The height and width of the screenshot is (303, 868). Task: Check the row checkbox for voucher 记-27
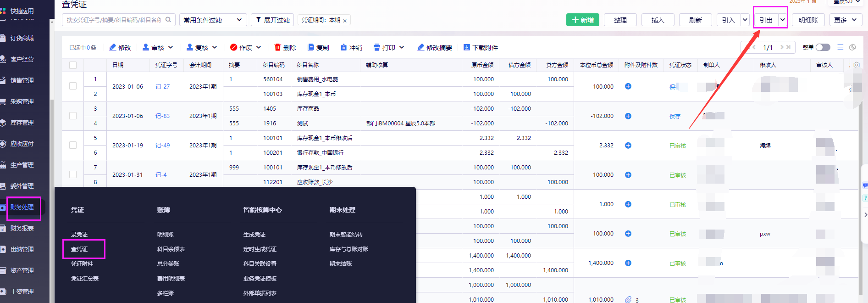(73, 86)
